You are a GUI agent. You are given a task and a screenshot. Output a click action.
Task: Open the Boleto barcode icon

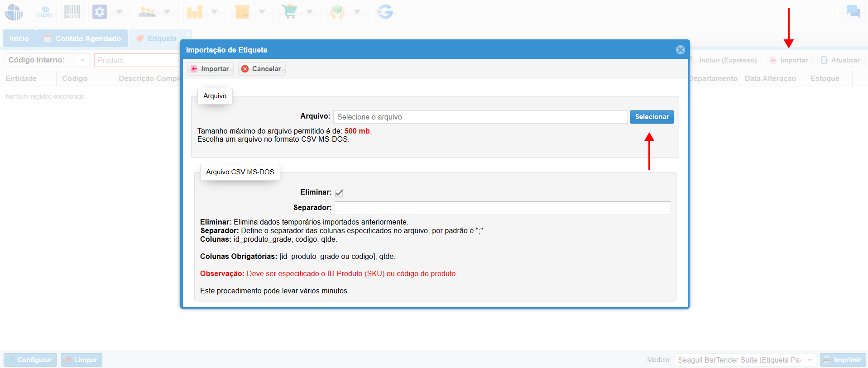(x=72, y=12)
